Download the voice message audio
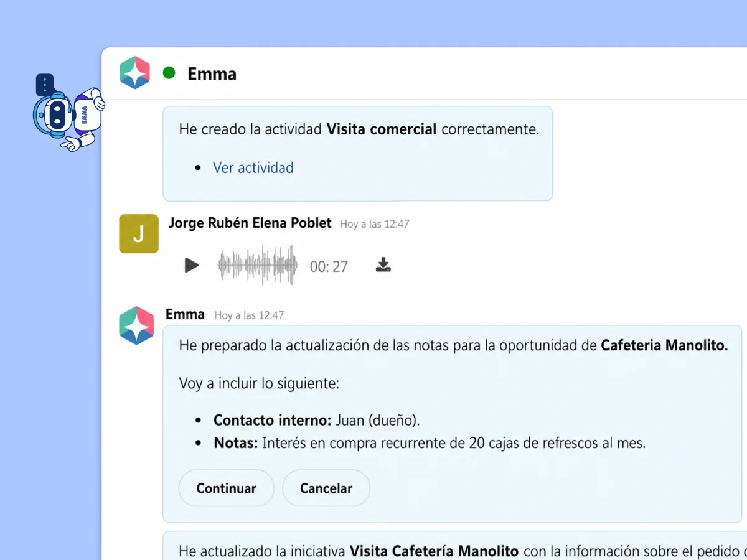Image resolution: width=747 pixels, height=560 pixels. [383, 265]
